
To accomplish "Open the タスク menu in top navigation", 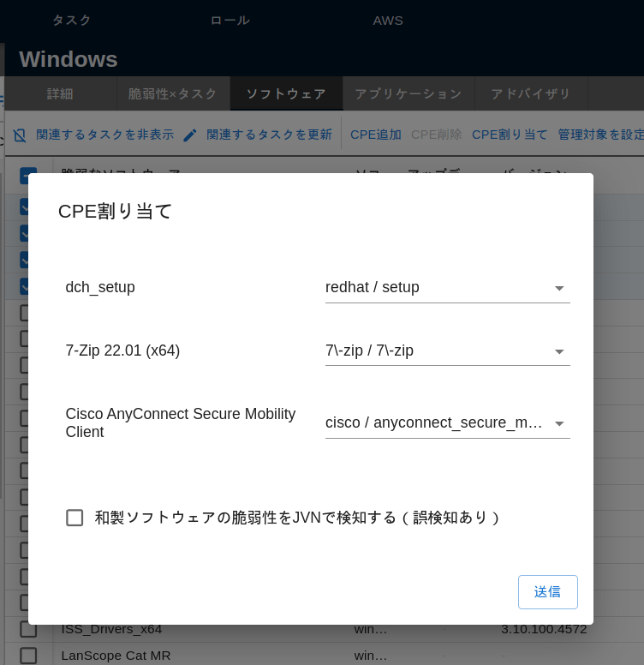I will (72, 21).
